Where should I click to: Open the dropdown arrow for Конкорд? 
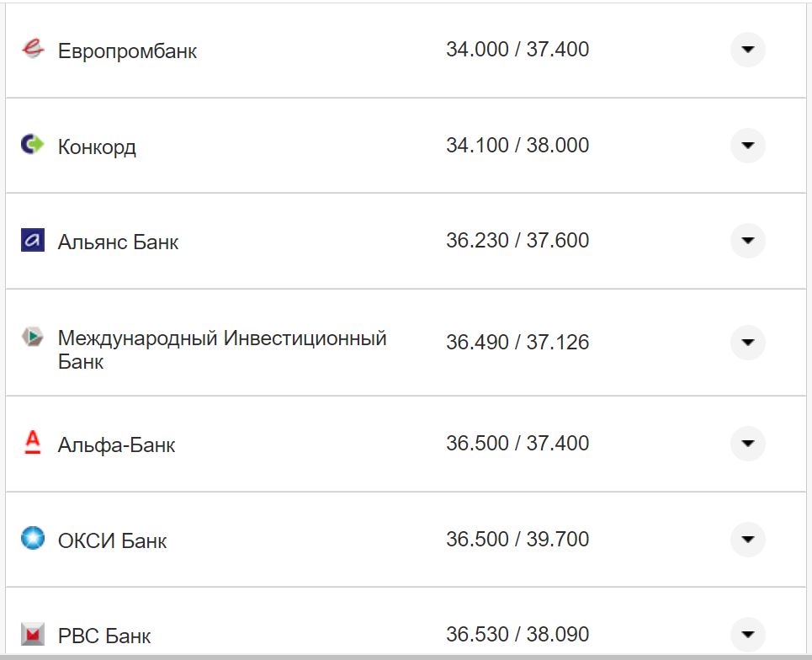tap(747, 145)
